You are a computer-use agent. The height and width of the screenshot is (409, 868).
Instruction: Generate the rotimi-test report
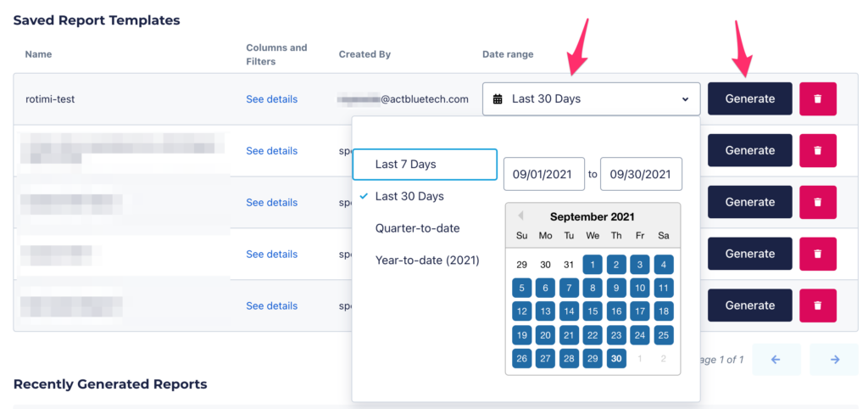[x=750, y=98]
